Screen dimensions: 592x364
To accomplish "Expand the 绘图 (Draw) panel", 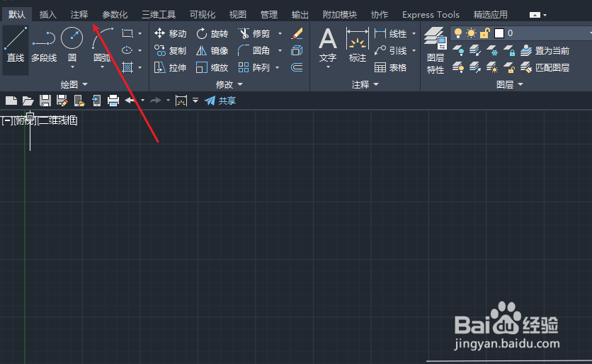I will click(x=74, y=84).
